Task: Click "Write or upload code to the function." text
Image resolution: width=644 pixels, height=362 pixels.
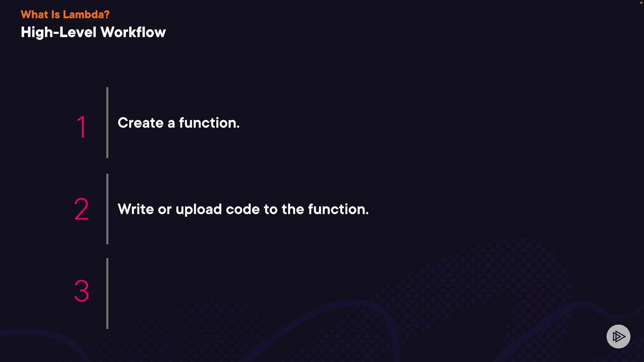Action: point(243,209)
